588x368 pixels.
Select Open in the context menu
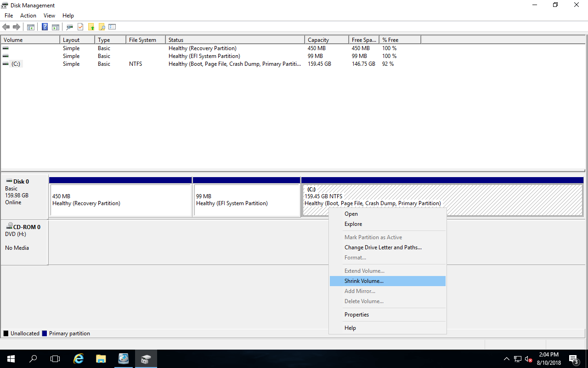pyautogui.click(x=388, y=214)
